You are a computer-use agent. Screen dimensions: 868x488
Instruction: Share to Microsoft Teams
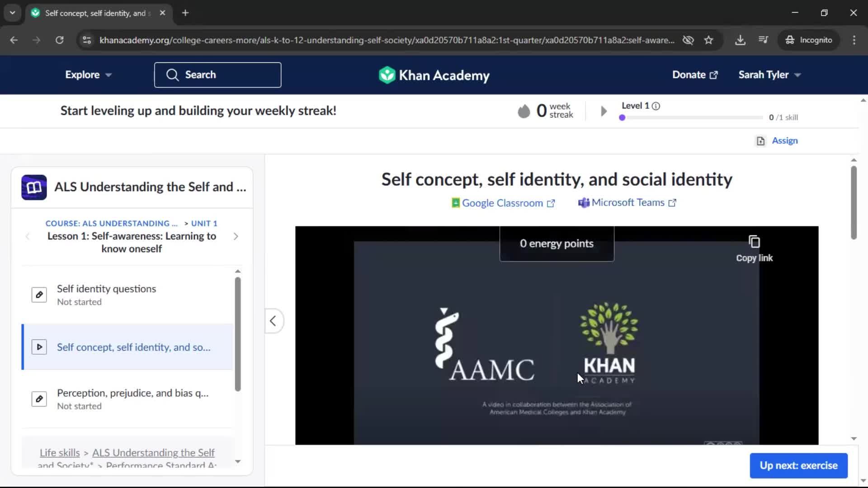[627, 202]
